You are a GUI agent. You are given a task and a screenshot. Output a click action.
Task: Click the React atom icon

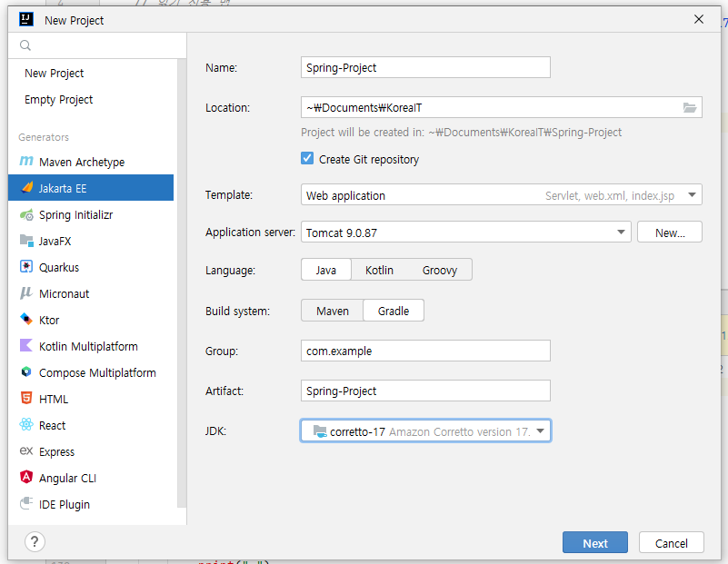[26, 425]
